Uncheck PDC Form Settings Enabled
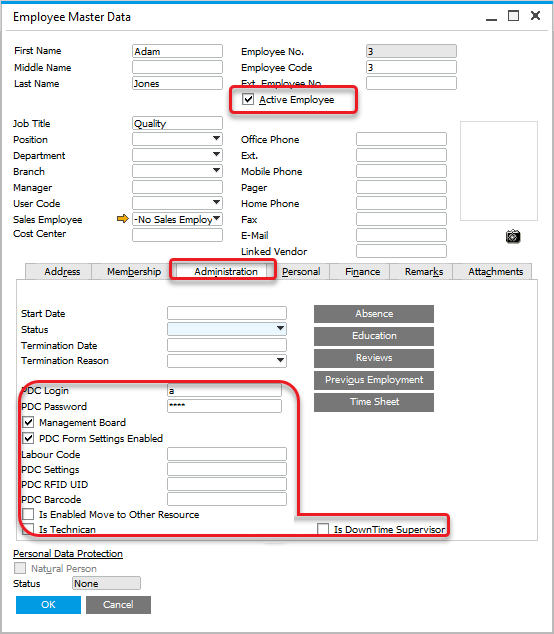This screenshot has height=634, width=554. (28, 438)
